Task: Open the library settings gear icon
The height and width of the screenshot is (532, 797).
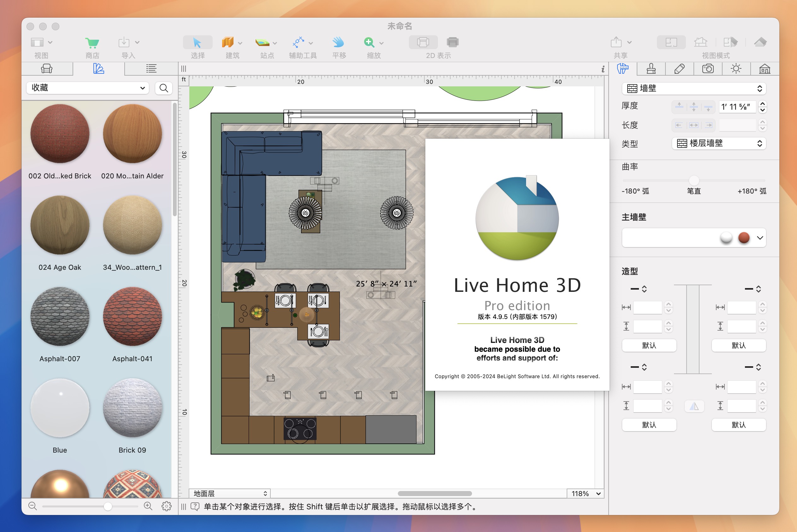Action: click(166, 506)
